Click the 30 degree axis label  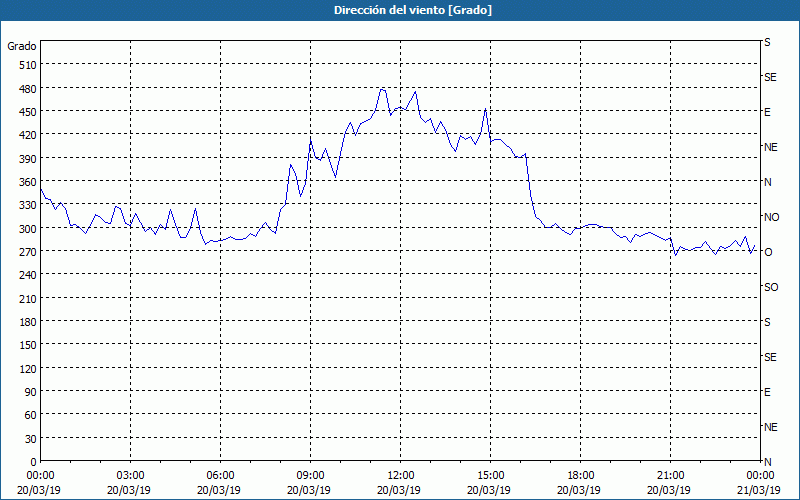(31, 439)
